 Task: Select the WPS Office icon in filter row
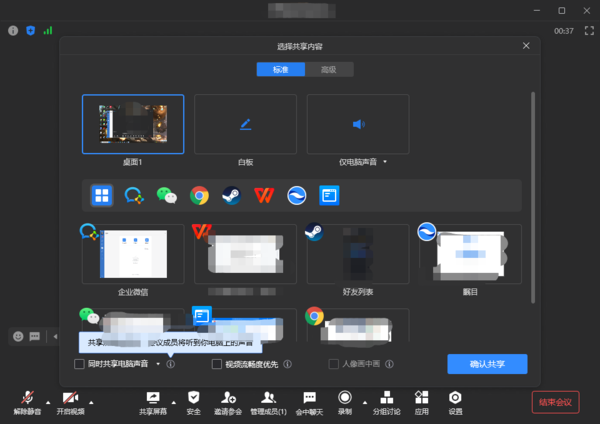click(263, 196)
